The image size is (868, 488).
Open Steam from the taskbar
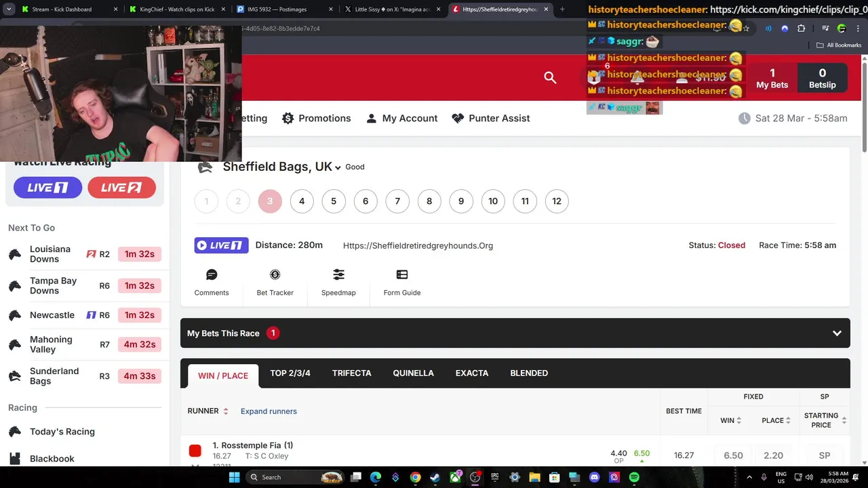tap(435, 477)
